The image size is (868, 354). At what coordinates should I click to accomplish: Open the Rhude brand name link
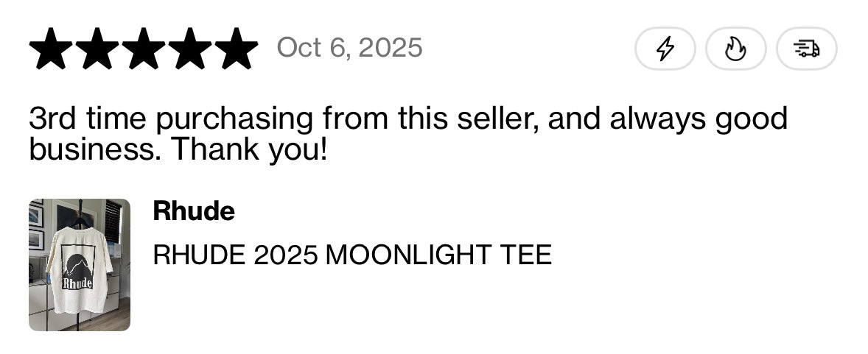(194, 211)
